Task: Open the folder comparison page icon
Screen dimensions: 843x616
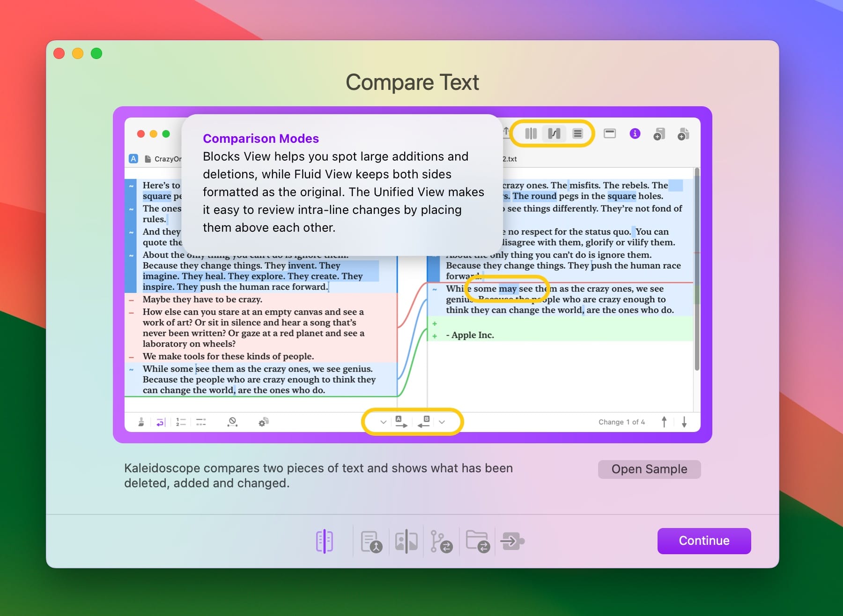Action: tap(478, 541)
